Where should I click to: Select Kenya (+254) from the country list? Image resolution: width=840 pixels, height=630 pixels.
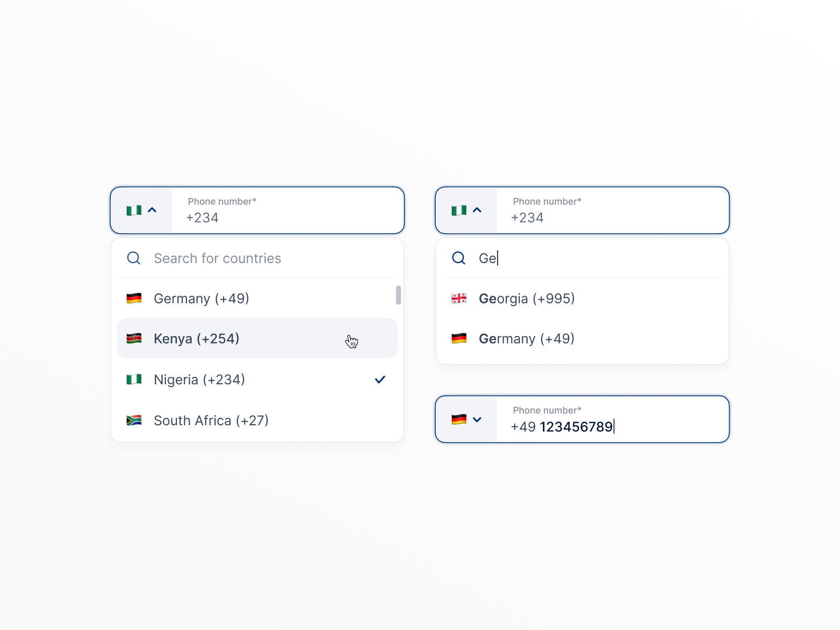coord(197,338)
